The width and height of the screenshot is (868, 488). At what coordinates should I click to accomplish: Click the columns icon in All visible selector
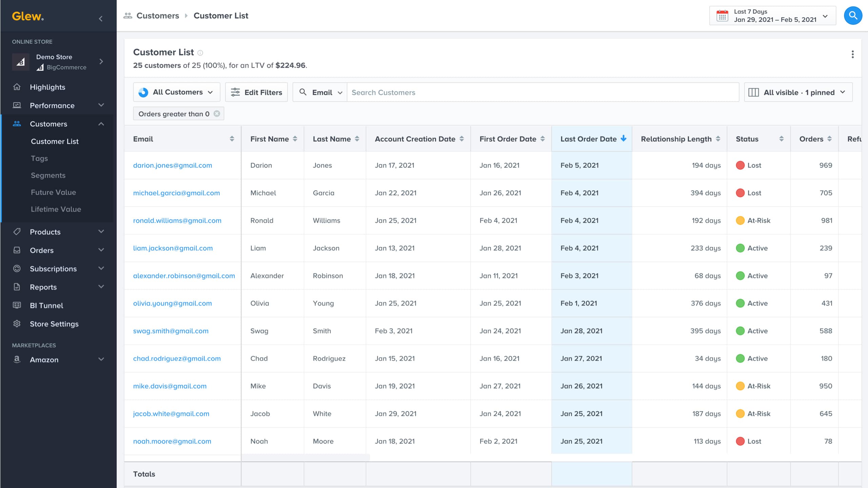point(753,92)
